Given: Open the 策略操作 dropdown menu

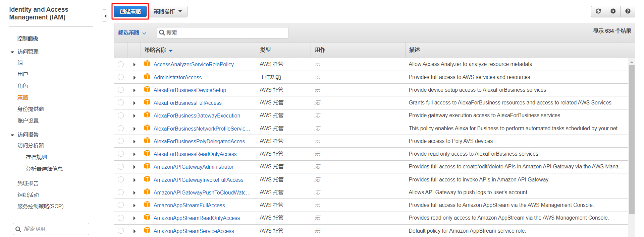Looking at the screenshot, I should click(x=168, y=11).
